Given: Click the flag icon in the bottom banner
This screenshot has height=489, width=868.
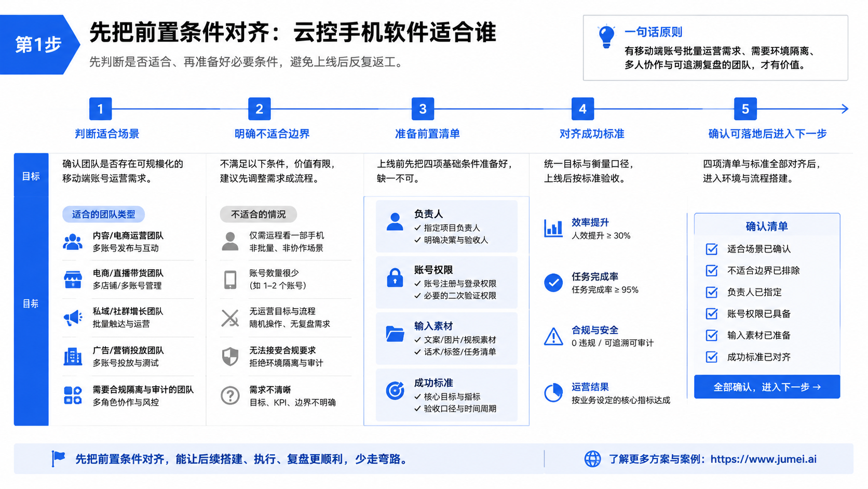Looking at the screenshot, I should (x=58, y=459).
